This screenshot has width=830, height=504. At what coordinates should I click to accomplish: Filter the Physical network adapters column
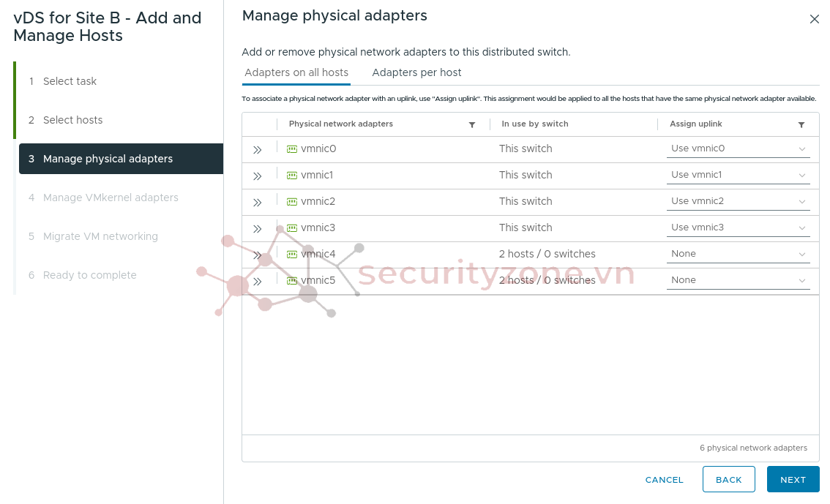[472, 125]
